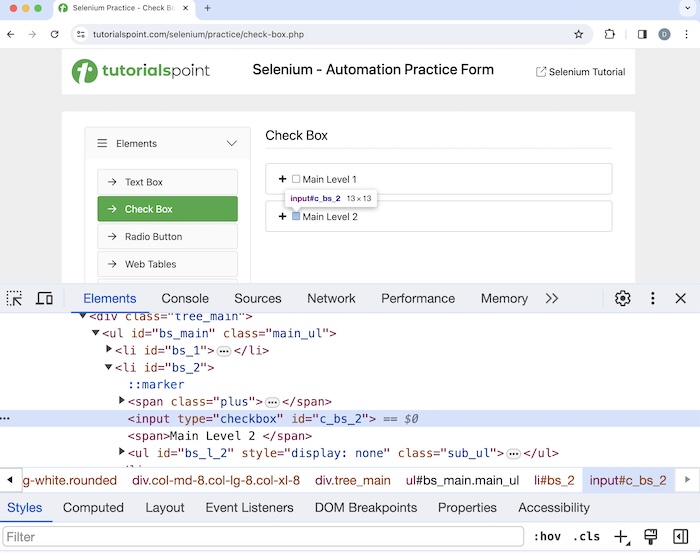
Task: Activate the inspect element picker
Action: pyautogui.click(x=14, y=298)
